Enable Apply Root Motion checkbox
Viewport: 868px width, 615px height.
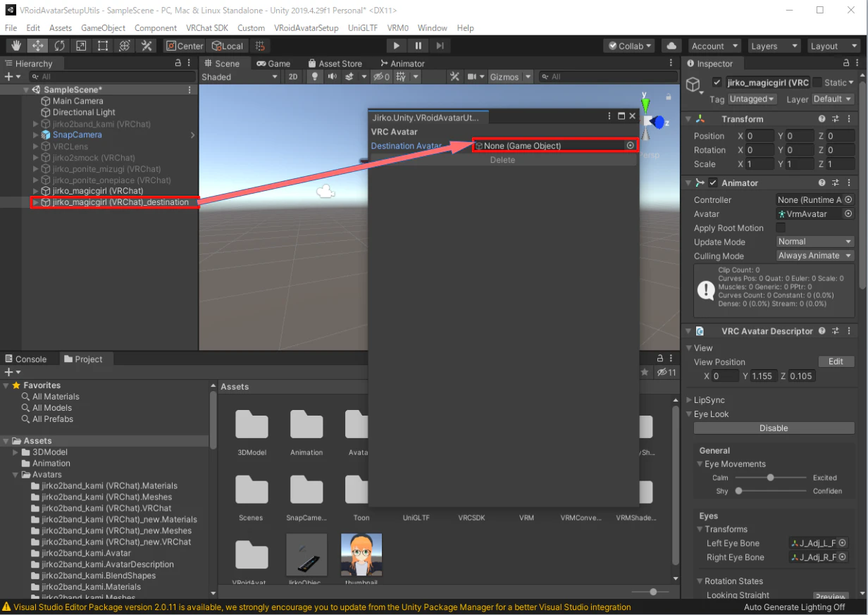[x=781, y=228]
